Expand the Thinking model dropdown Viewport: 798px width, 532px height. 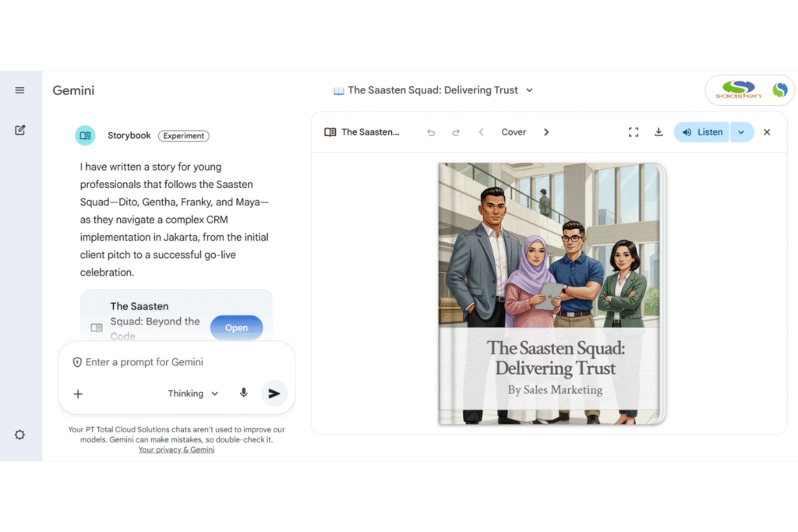[x=193, y=393]
